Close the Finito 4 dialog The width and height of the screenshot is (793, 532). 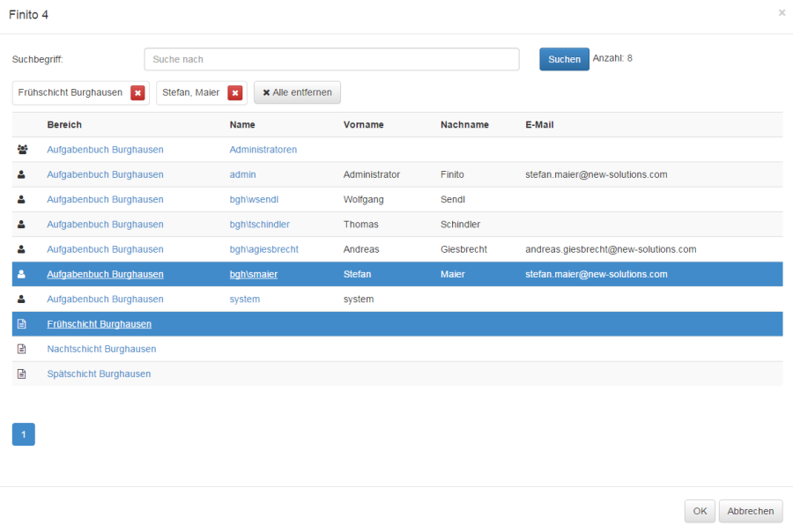point(782,13)
